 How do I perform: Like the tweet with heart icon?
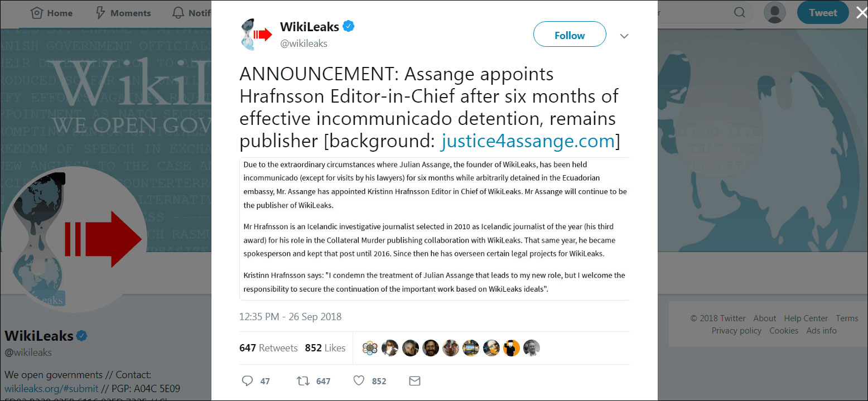[x=359, y=381]
